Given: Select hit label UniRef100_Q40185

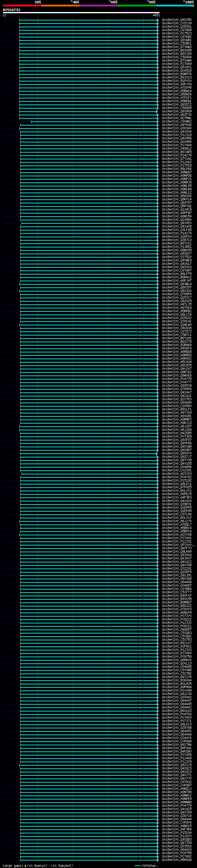Looking at the screenshot, I should tap(176, 464).
